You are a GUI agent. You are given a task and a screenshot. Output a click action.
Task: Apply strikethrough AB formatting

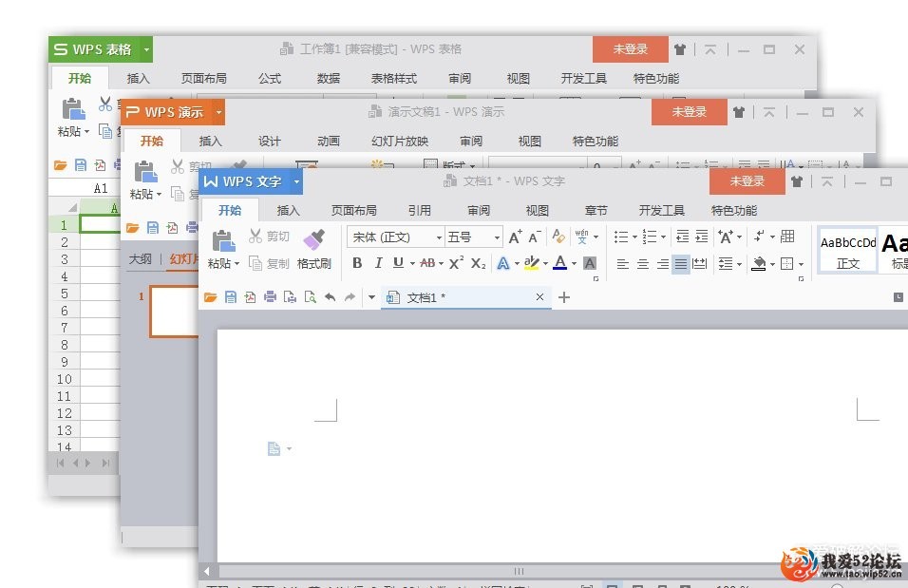(x=427, y=263)
